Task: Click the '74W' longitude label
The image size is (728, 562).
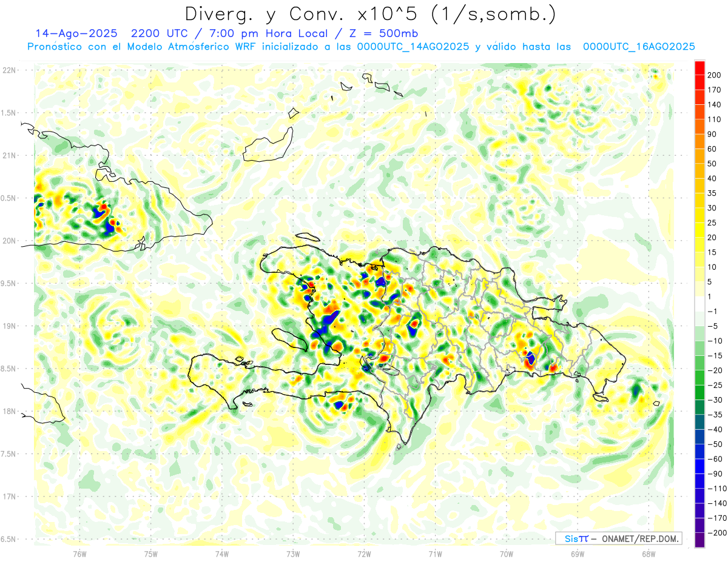Action: click(222, 553)
